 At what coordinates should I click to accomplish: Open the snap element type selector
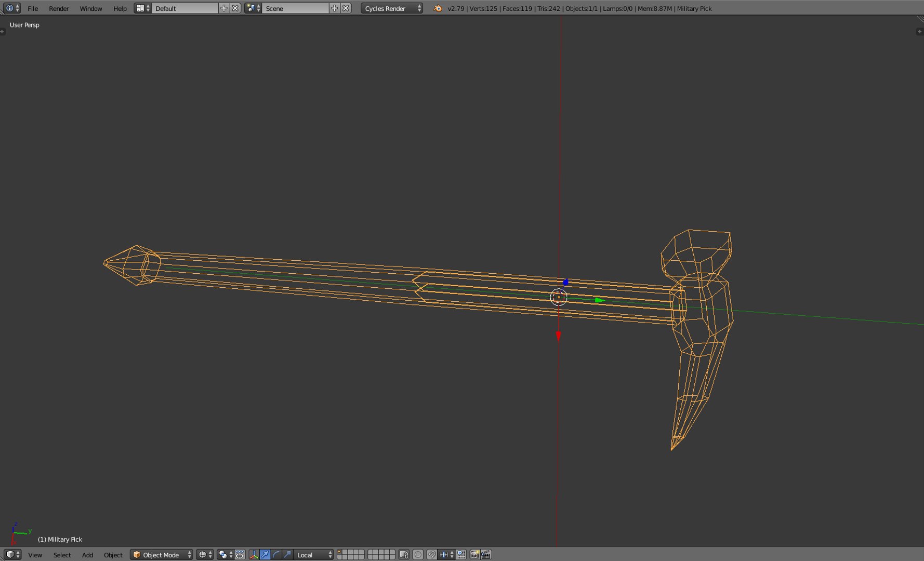pos(446,555)
